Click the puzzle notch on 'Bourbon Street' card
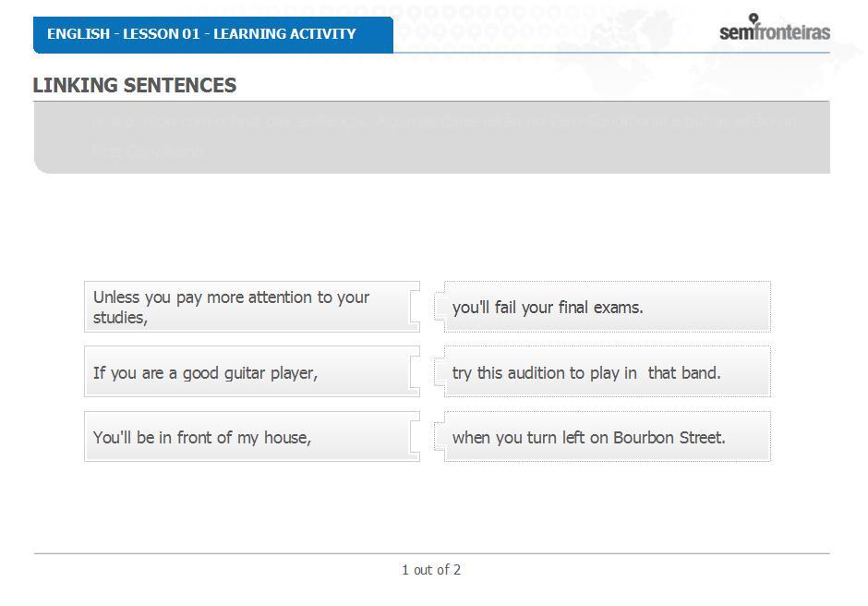The width and height of the screenshot is (868, 606). point(440,437)
